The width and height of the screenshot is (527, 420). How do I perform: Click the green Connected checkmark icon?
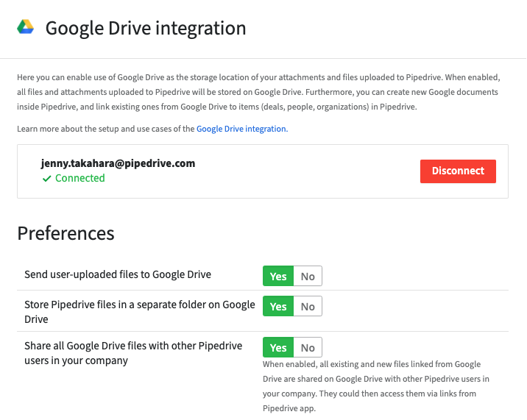click(x=46, y=179)
